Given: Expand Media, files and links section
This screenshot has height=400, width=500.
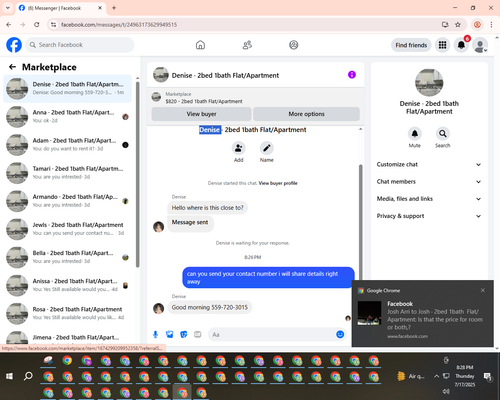Looking at the screenshot, I should tap(429, 199).
